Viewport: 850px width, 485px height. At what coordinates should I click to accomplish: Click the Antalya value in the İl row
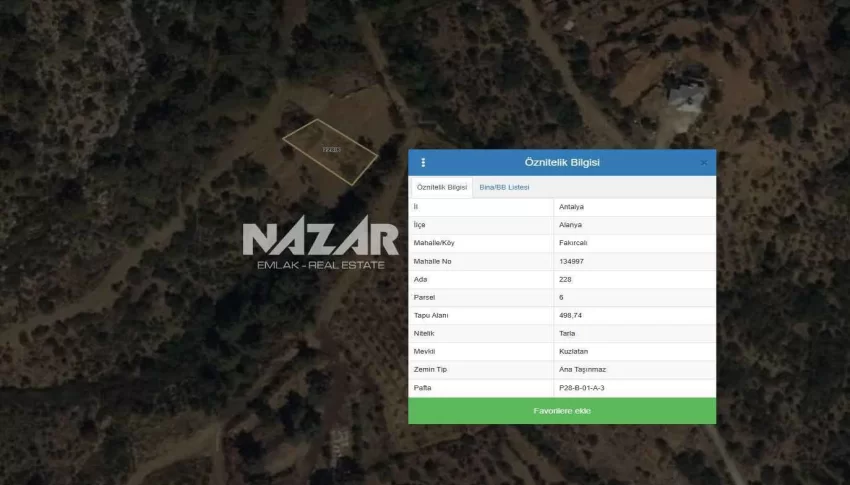pos(571,207)
